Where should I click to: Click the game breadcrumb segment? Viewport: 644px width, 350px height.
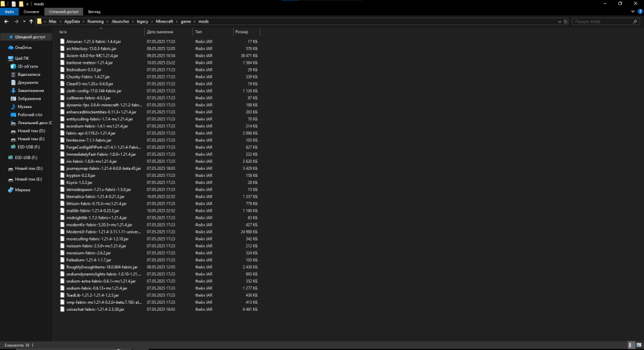point(185,21)
